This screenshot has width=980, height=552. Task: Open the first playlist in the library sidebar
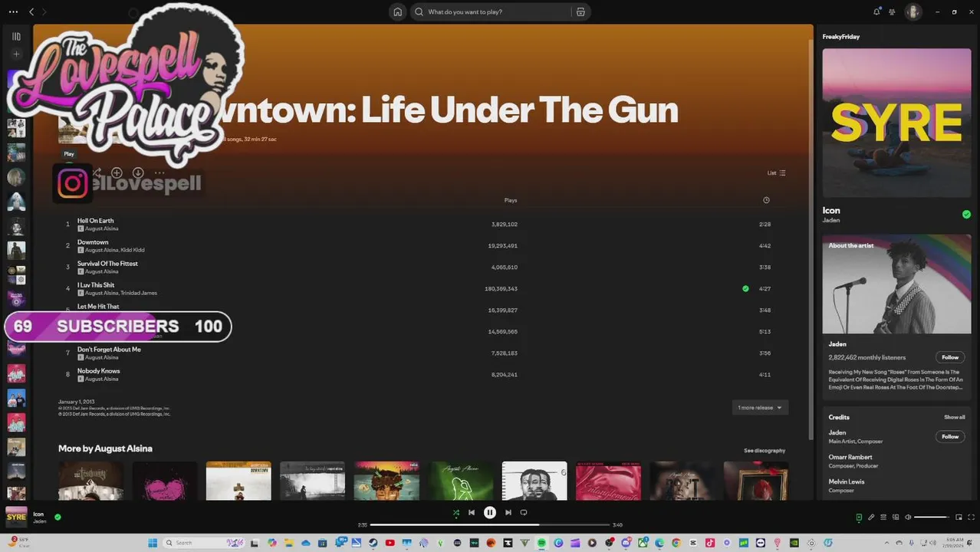pyautogui.click(x=16, y=79)
